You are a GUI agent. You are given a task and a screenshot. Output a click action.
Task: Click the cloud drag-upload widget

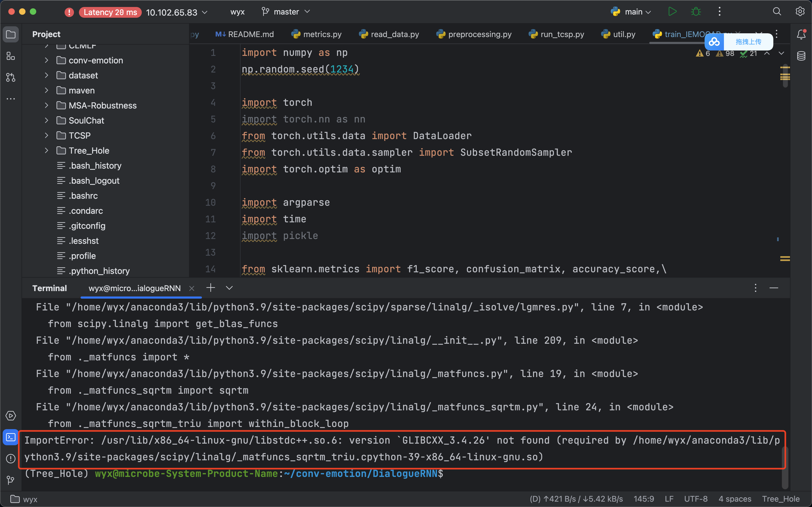[x=739, y=42]
